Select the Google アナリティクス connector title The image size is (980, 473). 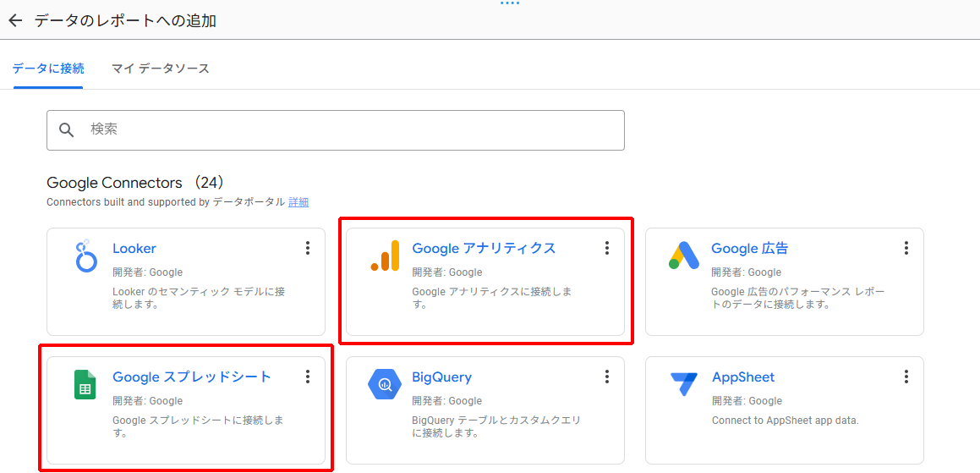(484, 249)
